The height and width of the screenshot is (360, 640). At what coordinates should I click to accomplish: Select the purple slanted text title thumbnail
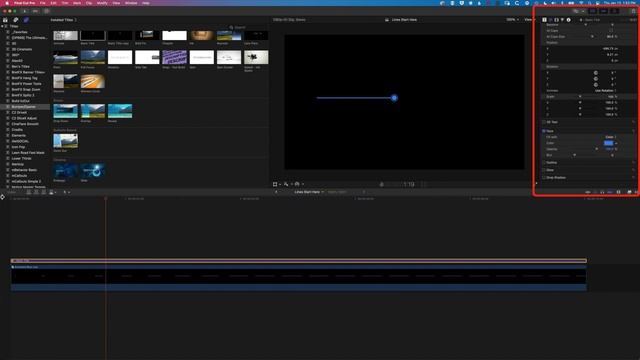174,57
